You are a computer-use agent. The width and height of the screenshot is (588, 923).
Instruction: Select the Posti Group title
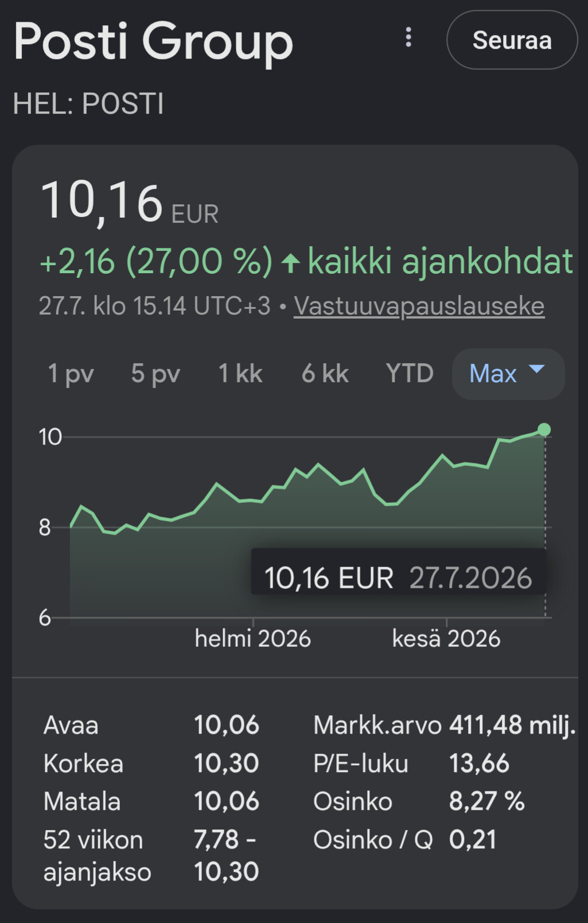click(153, 41)
